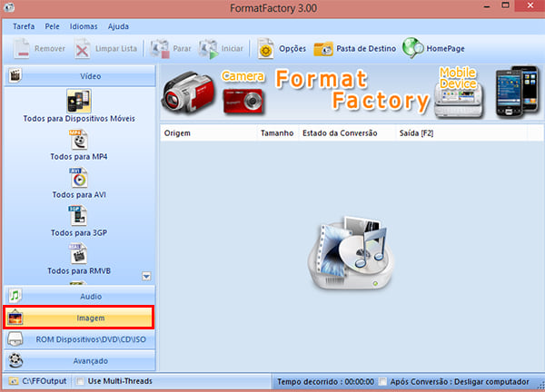Click the ROM Dispositivos disc drive icon
Screen dimensions: 545x392
(x=15, y=339)
